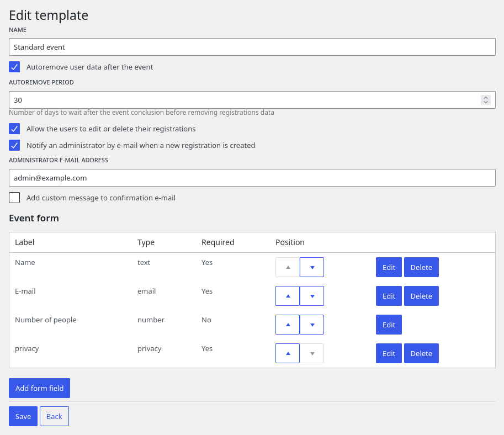Move the privacy field up
The height and width of the screenshot is (435, 504).
pos(288,353)
